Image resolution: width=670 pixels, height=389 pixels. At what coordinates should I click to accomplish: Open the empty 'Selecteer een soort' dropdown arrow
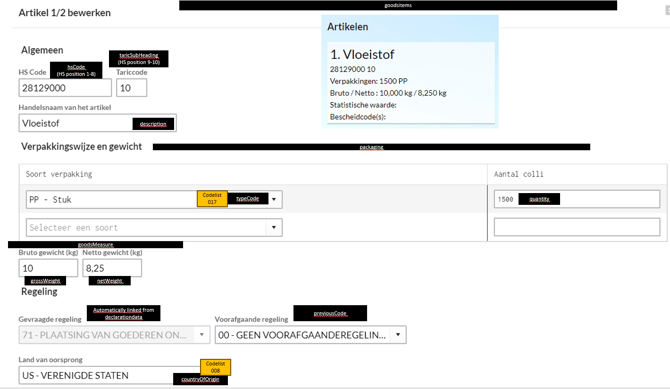(274, 227)
